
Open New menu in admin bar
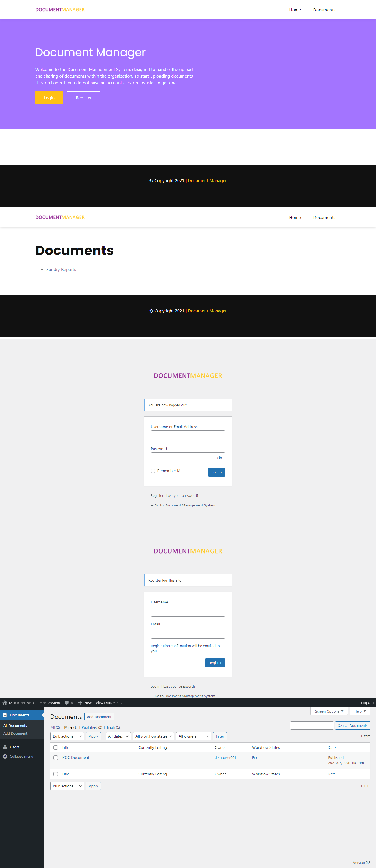pyautogui.click(x=85, y=703)
